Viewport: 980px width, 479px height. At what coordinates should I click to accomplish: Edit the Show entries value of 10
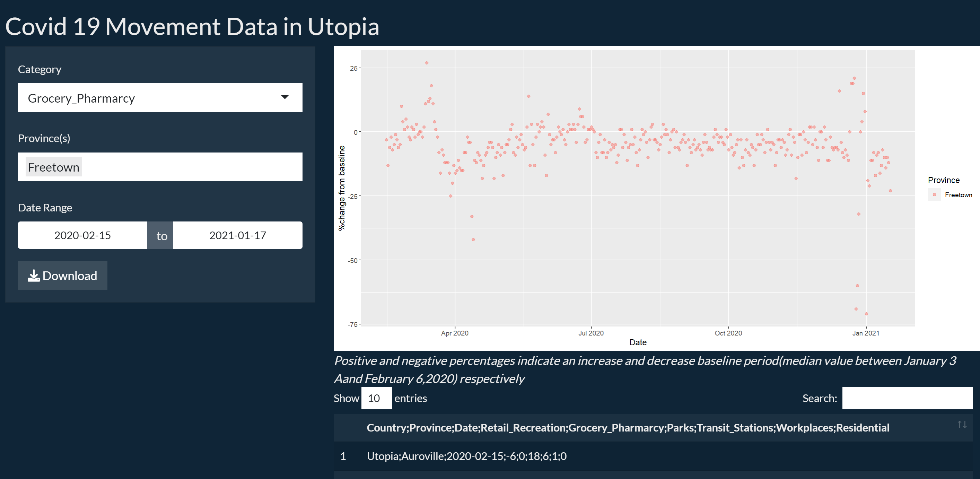376,398
